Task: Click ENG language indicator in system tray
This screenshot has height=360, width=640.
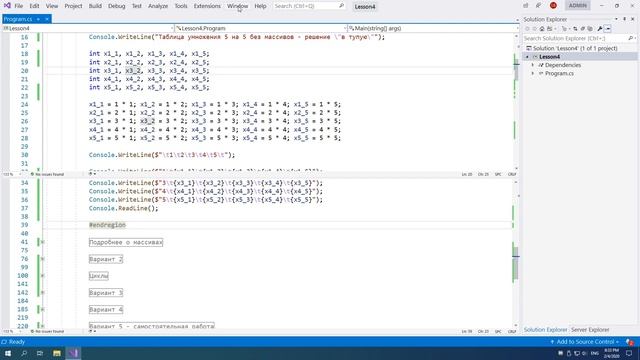Action: 595,353
